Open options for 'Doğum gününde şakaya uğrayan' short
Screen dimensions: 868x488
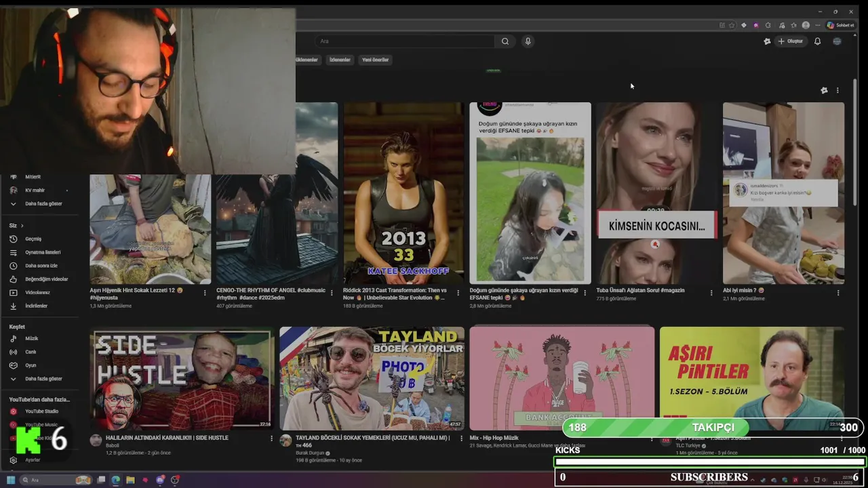point(585,293)
